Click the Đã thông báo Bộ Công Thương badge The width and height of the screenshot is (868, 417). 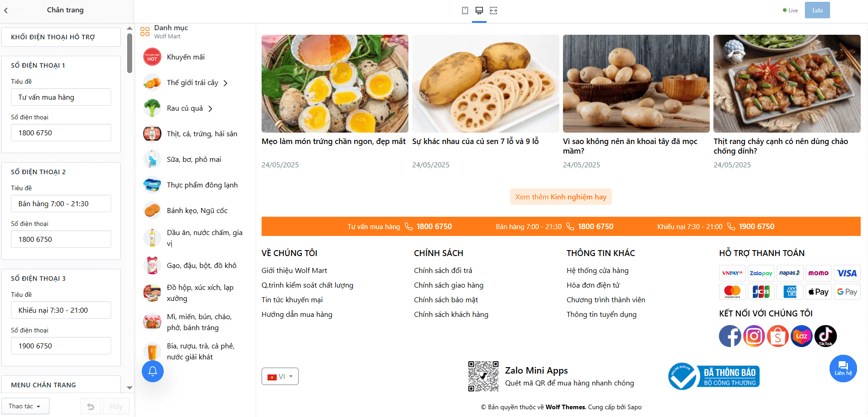click(x=714, y=376)
